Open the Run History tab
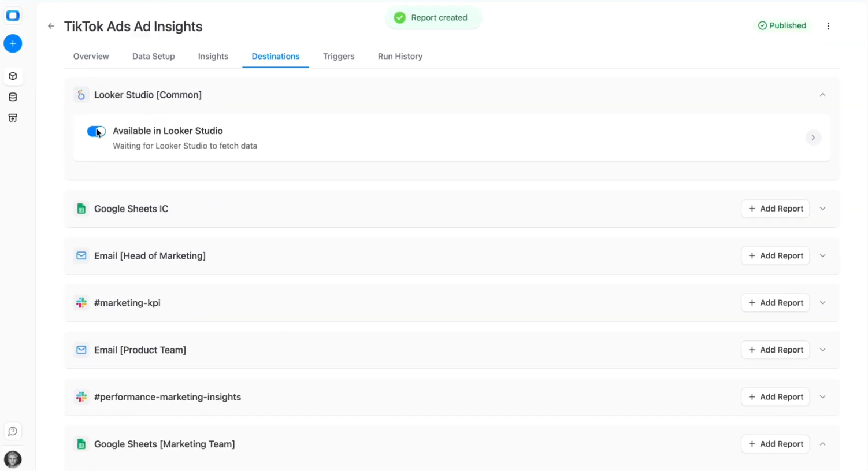 (400, 56)
